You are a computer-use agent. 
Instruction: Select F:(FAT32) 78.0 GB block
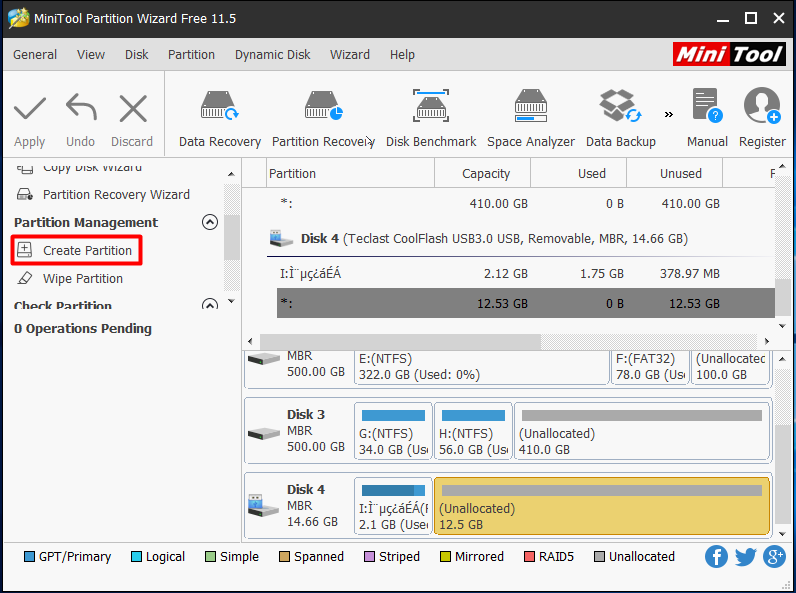(x=650, y=367)
